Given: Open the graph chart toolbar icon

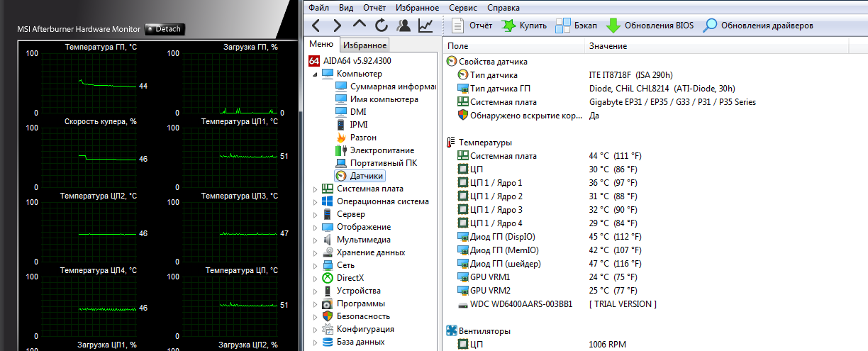Looking at the screenshot, I should pos(425,26).
